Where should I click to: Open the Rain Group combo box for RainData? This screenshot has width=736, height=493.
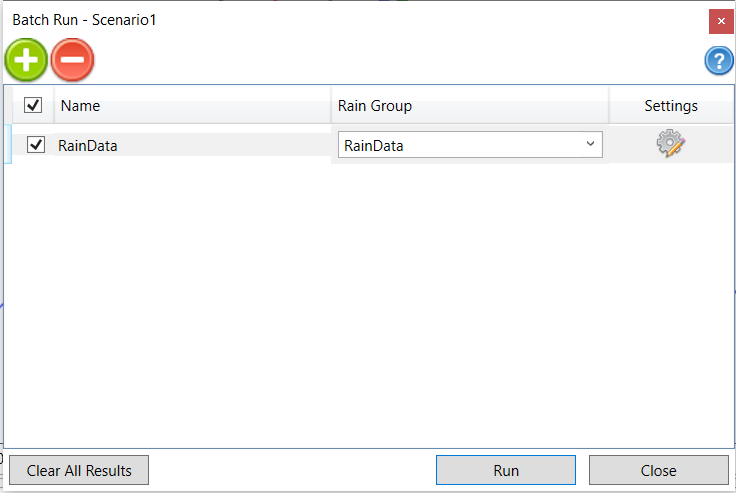[460, 145]
